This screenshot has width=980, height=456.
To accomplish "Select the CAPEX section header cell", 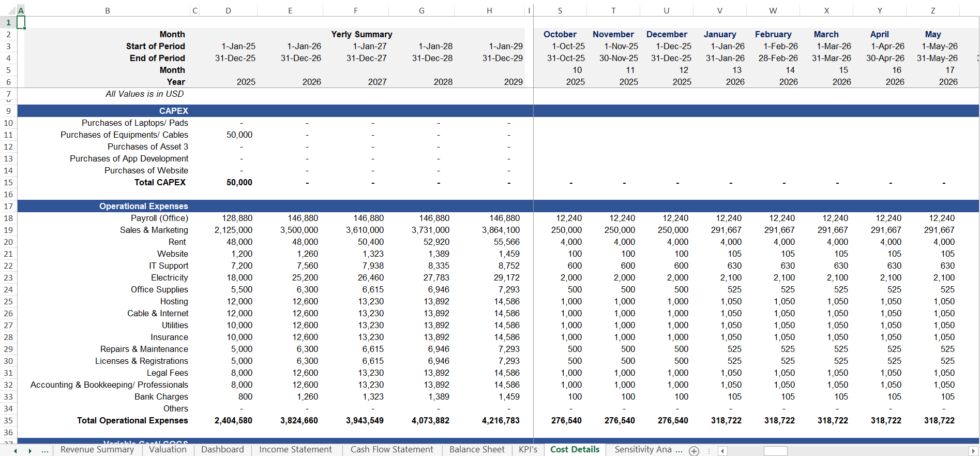I will pos(174,111).
